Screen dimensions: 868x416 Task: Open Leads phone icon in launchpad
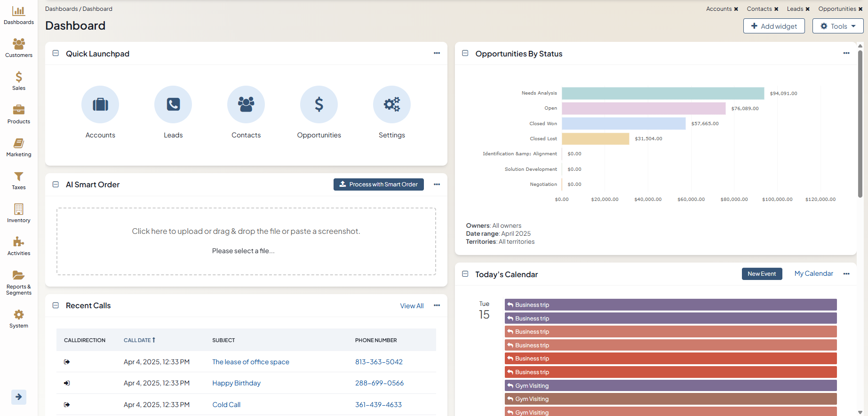click(x=173, y=104)
